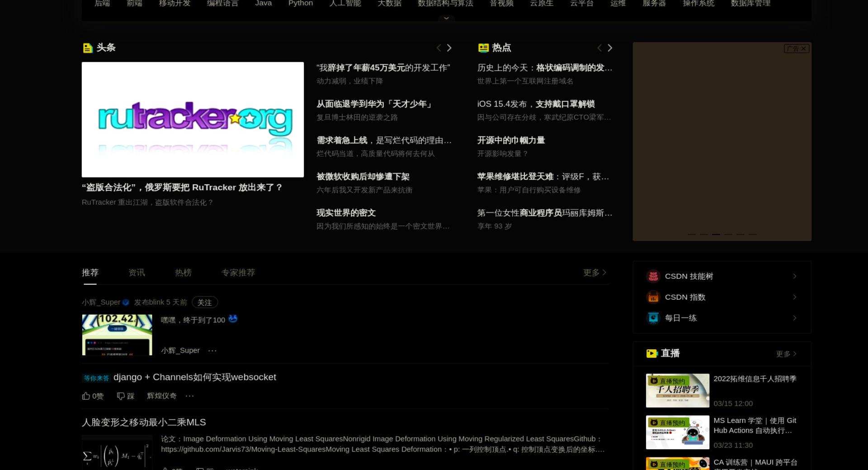
Task: Switch to the 推荐 tab
Action: (x=90, y=273)
